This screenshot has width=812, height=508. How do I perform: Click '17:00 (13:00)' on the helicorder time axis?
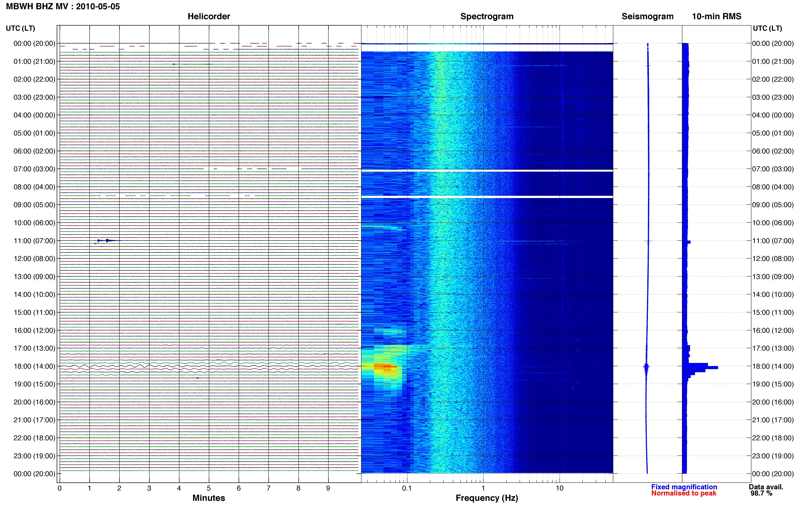pos(34,348)
